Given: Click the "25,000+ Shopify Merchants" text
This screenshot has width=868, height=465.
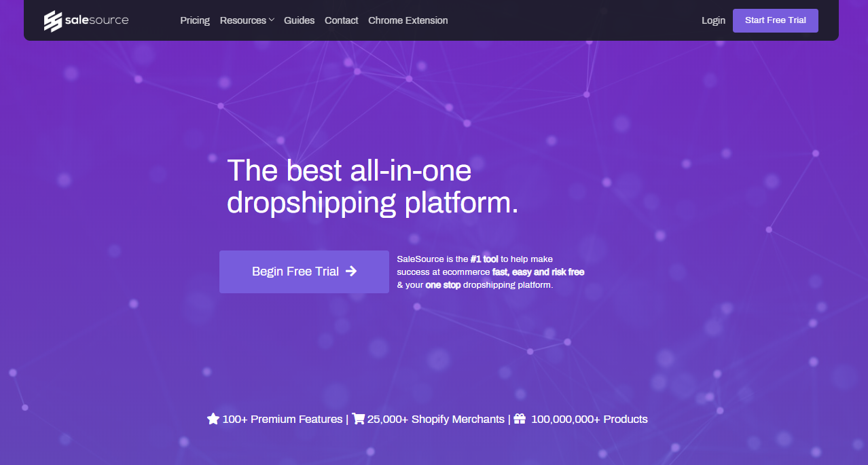Looking at the screenshot, I should (436, 420).
